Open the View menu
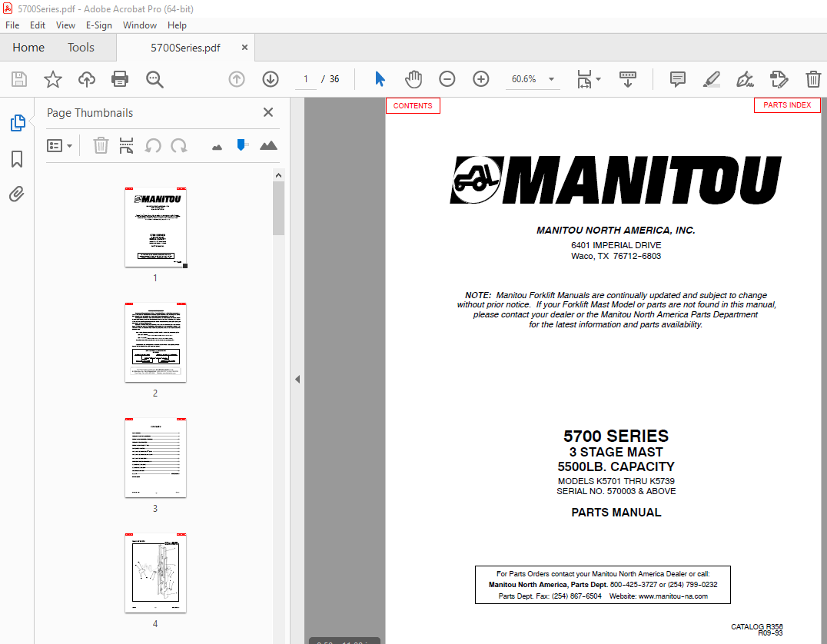 click(x=65, y=25)
